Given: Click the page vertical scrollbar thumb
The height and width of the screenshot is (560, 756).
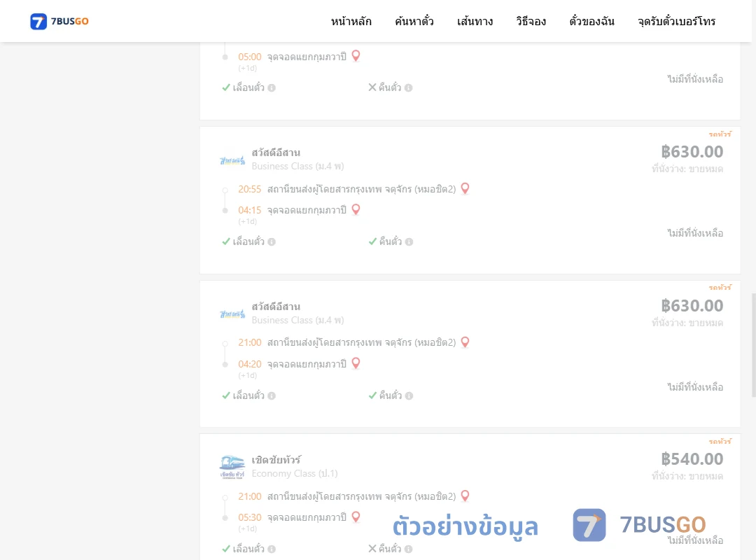Looking at the screenshot, I should pos(753,345).
